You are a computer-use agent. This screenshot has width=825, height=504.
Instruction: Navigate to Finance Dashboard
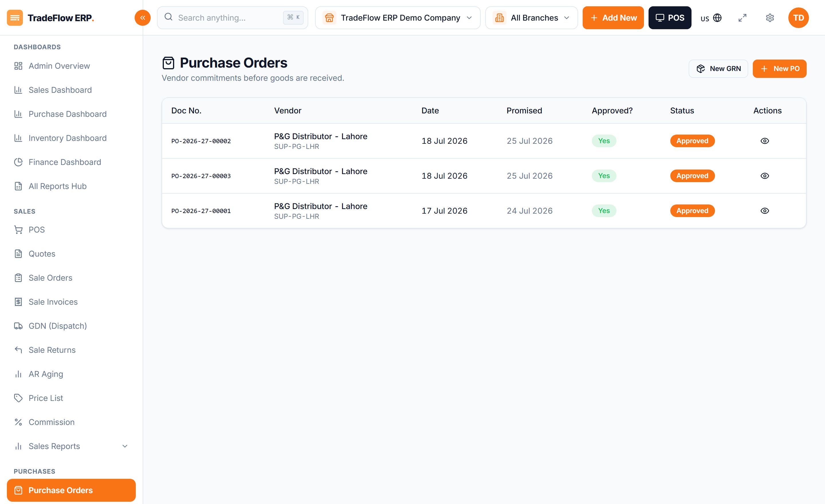pos(71,162)
